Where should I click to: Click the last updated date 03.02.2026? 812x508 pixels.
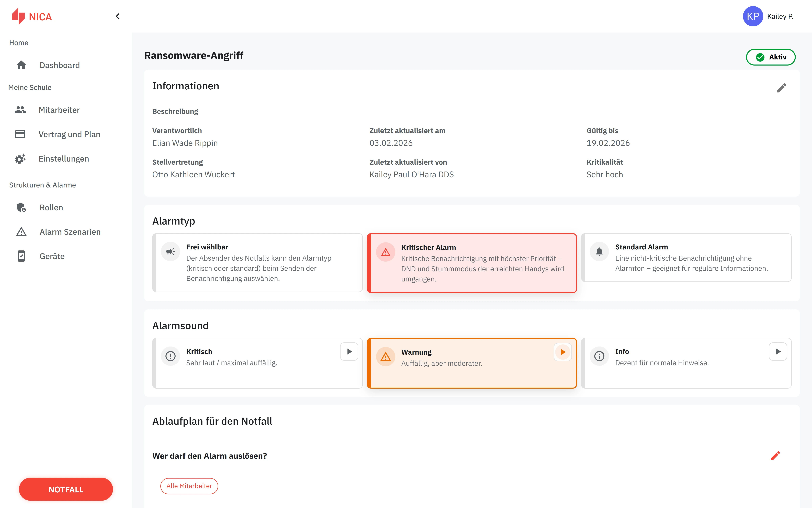coord(391,143)
